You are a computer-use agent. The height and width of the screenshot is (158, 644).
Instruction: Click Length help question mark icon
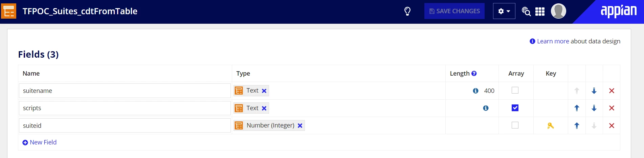tap(474, 74)
